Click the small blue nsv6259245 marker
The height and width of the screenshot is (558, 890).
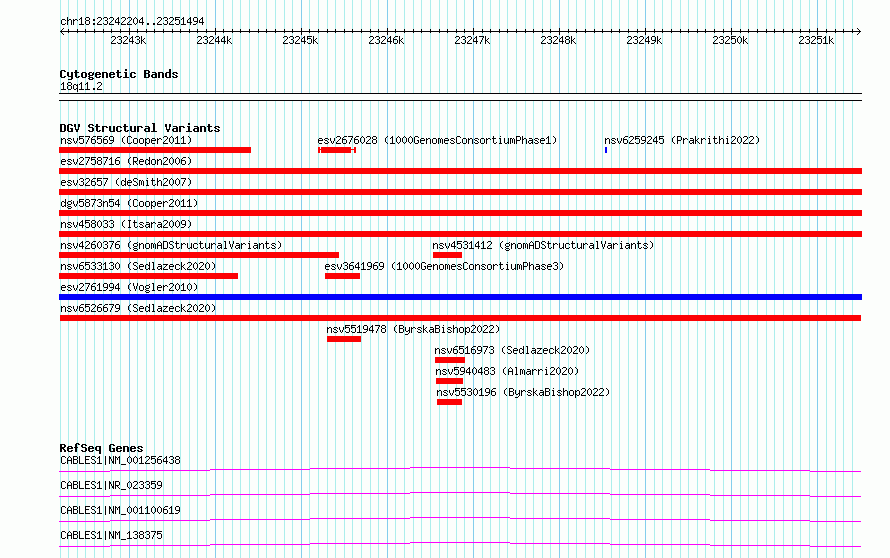[606, 150]
